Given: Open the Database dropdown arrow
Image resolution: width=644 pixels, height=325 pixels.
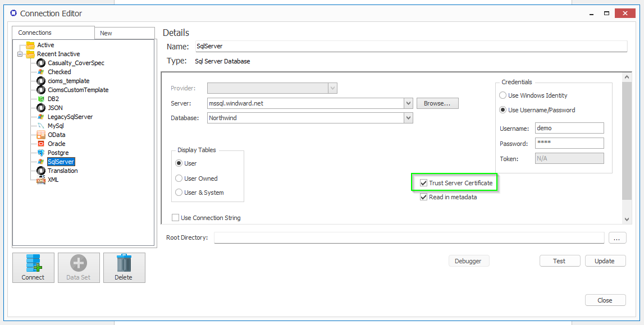Looking at the screenshot, I should tap(408, 118).
